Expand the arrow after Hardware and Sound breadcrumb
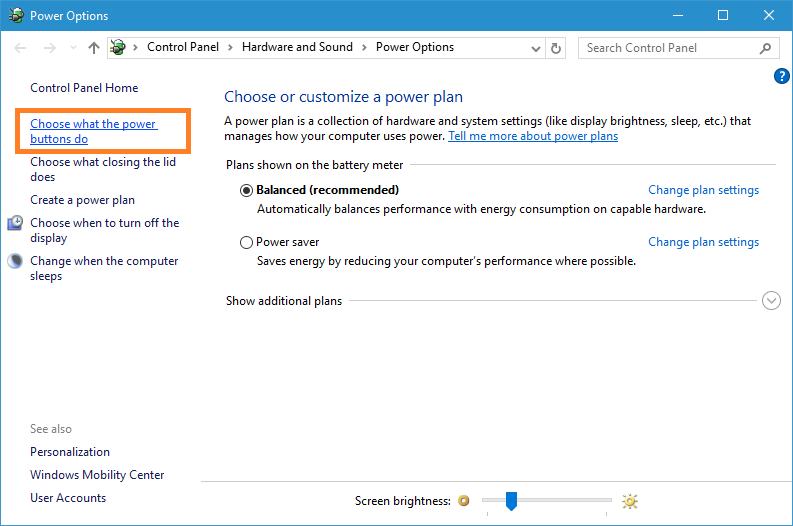793x526 pixels. [364, 48]
